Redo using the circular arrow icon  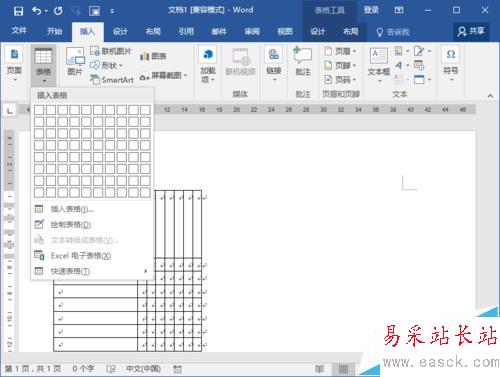(58, 11)
